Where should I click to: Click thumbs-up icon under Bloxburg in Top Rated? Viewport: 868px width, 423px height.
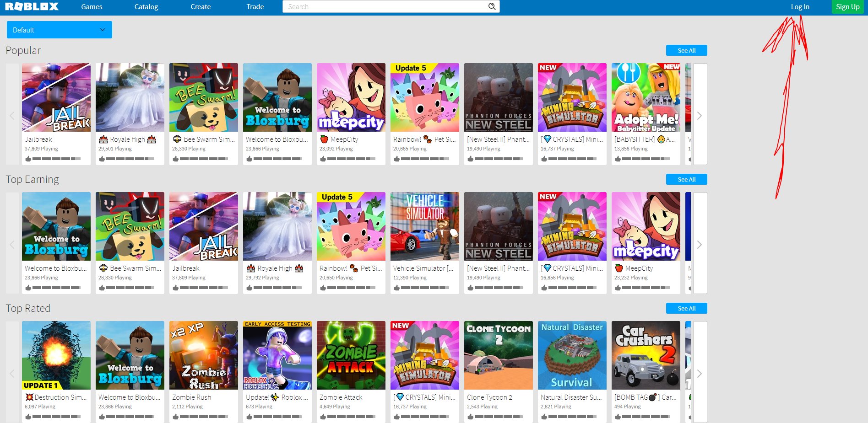(x=102, y=417)
